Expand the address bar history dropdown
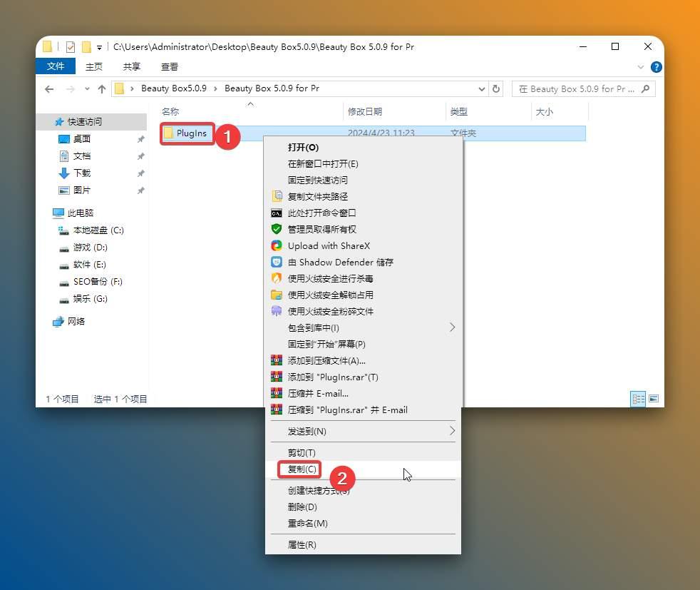This screenshot has height=590, width=700. (x=482, y=89)
